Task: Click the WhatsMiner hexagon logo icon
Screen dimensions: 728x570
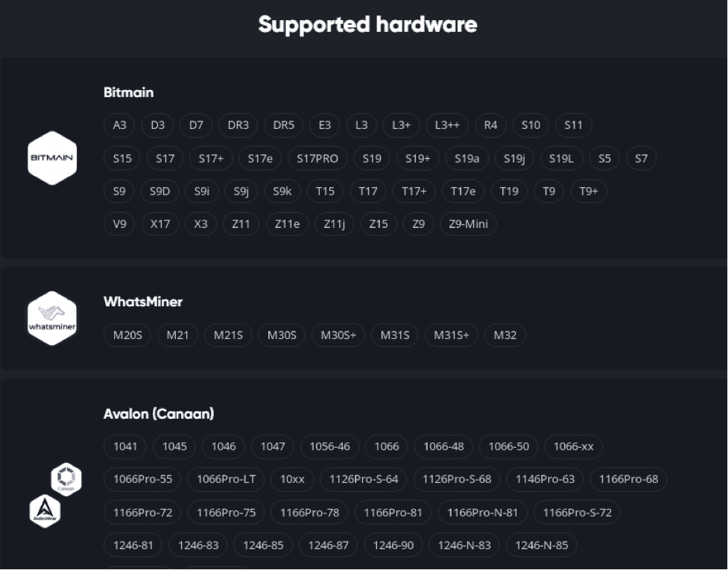Action: 52,317
